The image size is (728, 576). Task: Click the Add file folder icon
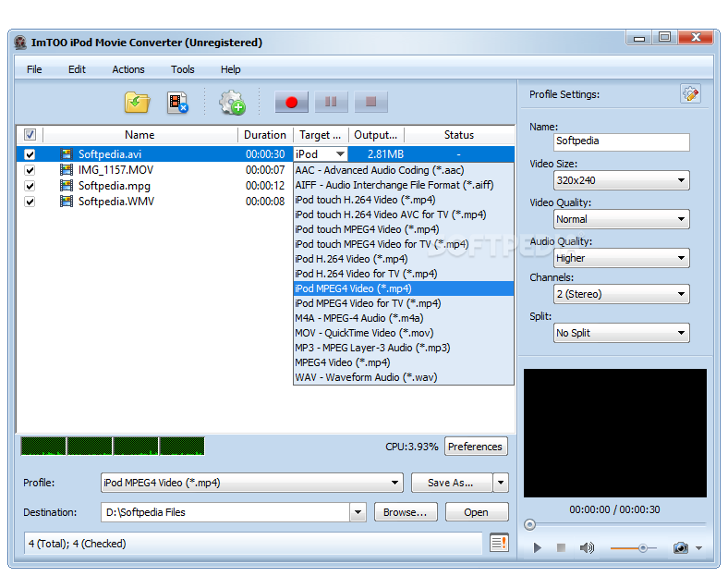137,103
